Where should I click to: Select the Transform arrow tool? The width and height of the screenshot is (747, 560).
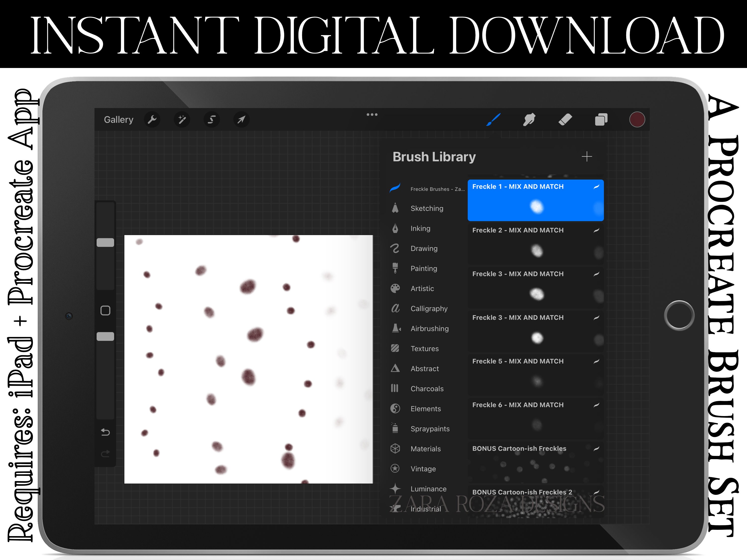[242, 120]
